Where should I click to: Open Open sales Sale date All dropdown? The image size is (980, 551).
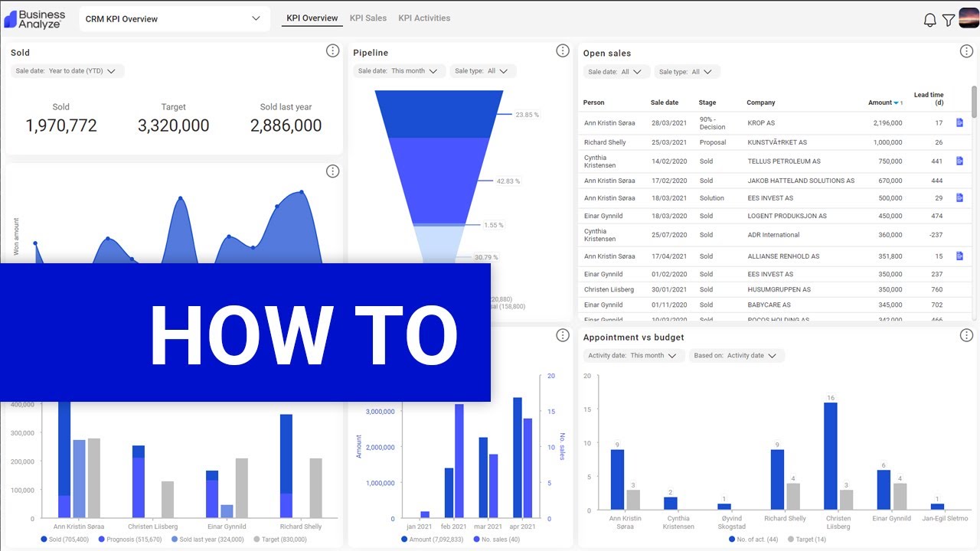tap(617, 72)
